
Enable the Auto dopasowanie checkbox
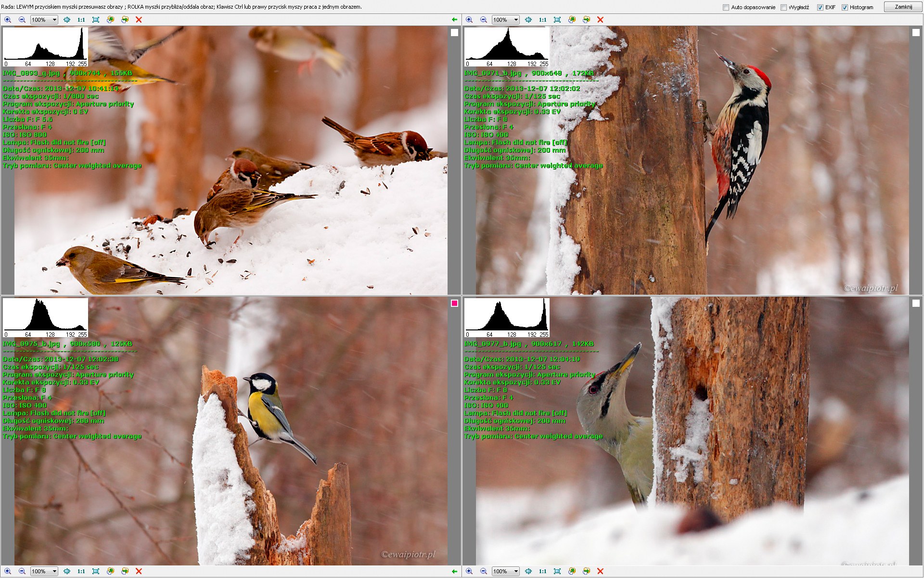(x=725, y=7)
